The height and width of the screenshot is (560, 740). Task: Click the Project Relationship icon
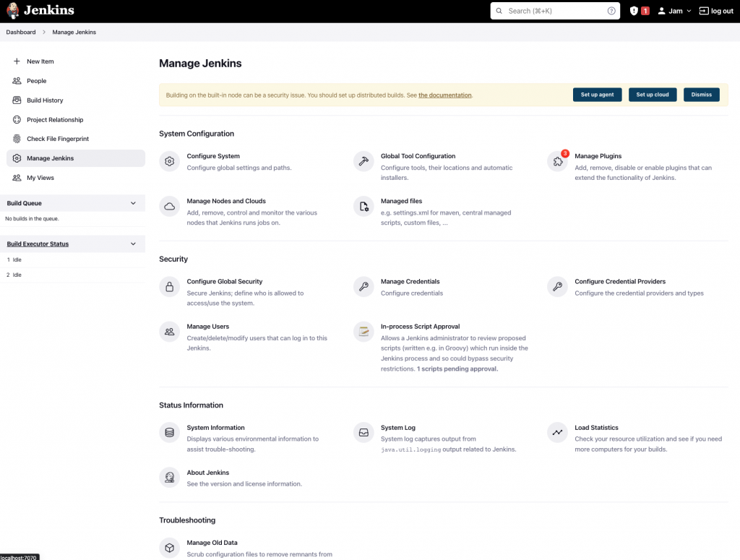click(x=17, y=119)
